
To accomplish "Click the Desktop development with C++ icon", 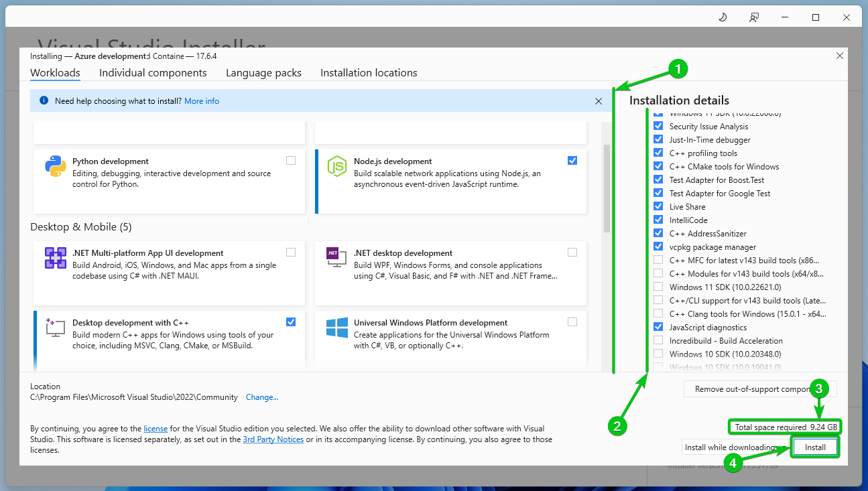I will [55, 327].
